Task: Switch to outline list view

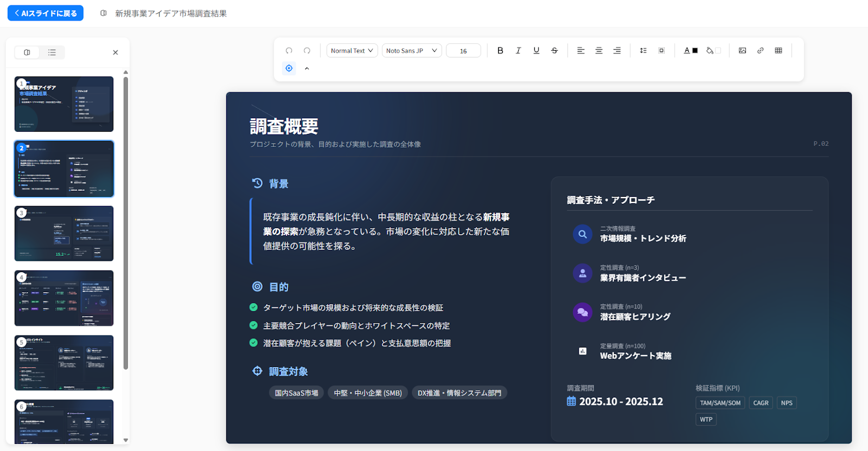Action: (x=52, y=53)
